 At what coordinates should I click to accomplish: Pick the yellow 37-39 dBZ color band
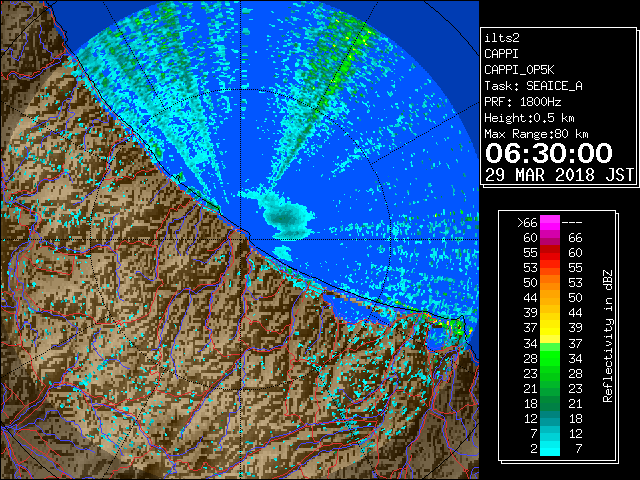pos(550,328)
